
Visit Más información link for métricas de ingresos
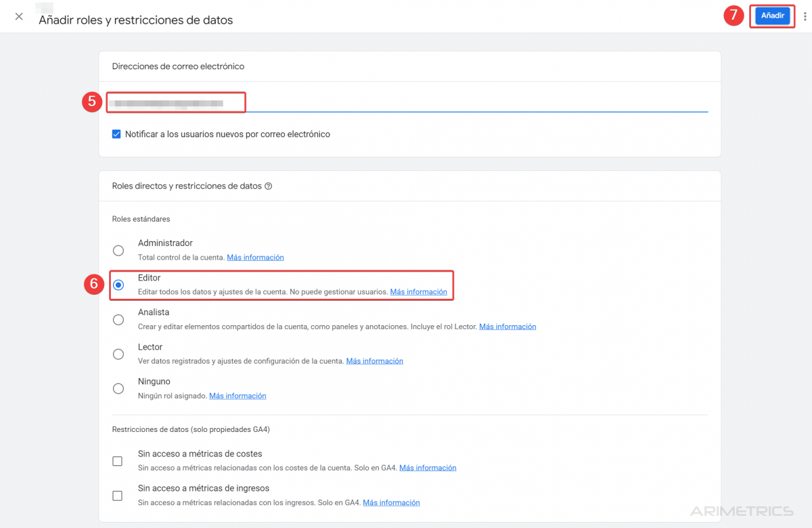391,502
